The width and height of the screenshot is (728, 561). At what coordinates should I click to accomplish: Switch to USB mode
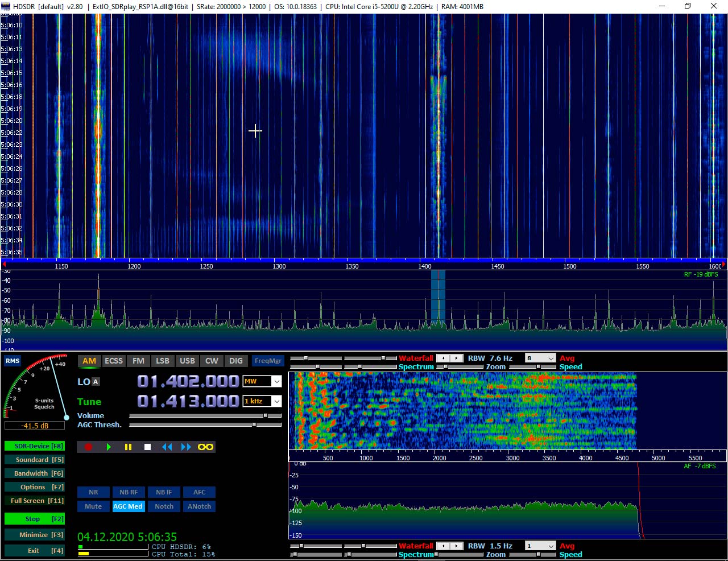tap(187, 361)
